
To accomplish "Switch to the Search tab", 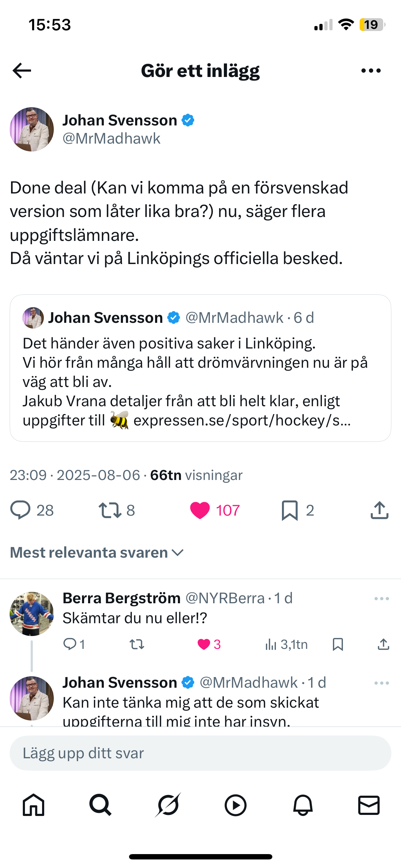I will pos(101,805).
